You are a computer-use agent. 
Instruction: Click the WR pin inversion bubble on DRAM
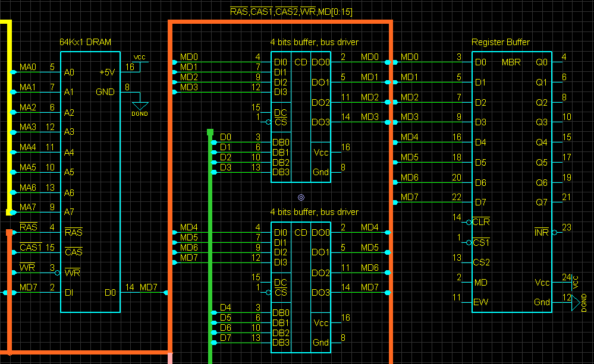(x=58, y=273)
